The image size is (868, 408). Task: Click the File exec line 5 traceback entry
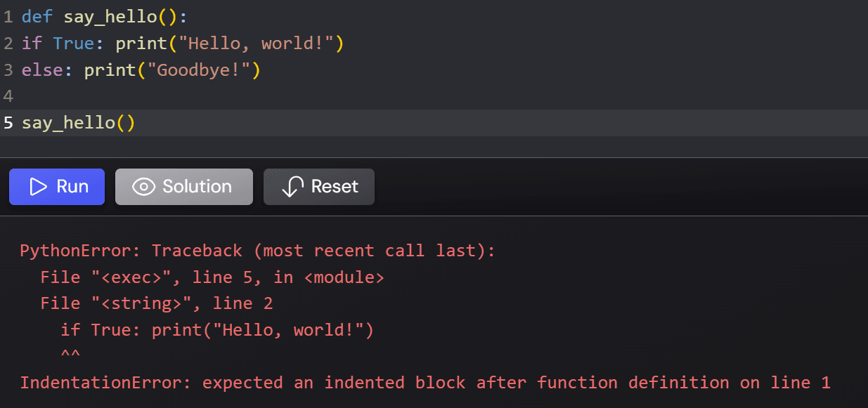pyautogui.click(x=211, y=277)
